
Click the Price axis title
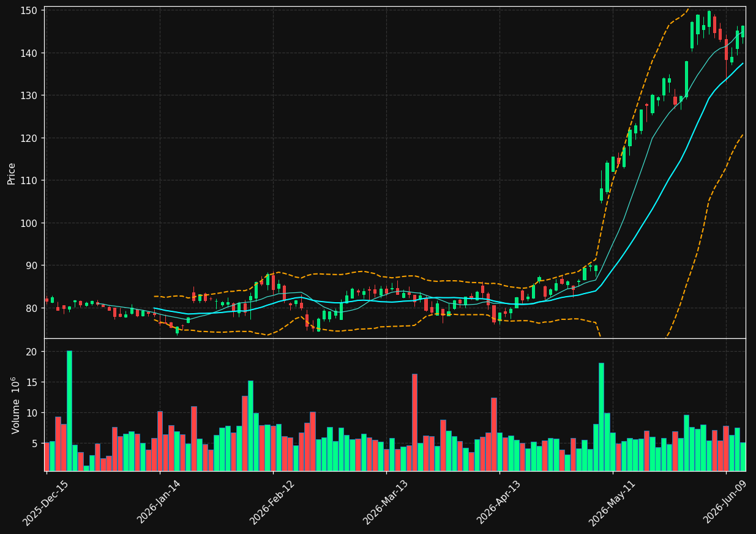[x=12, y=174]
